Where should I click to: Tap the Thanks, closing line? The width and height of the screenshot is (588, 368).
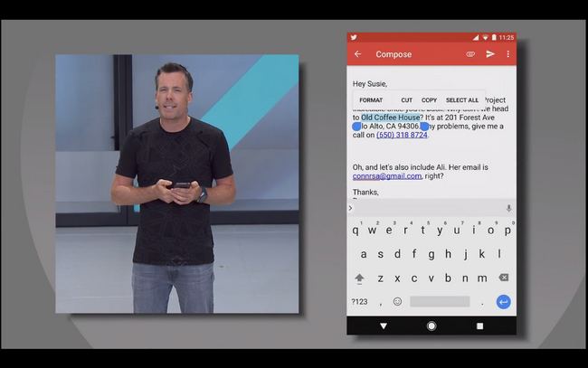[x=365, y=193]
